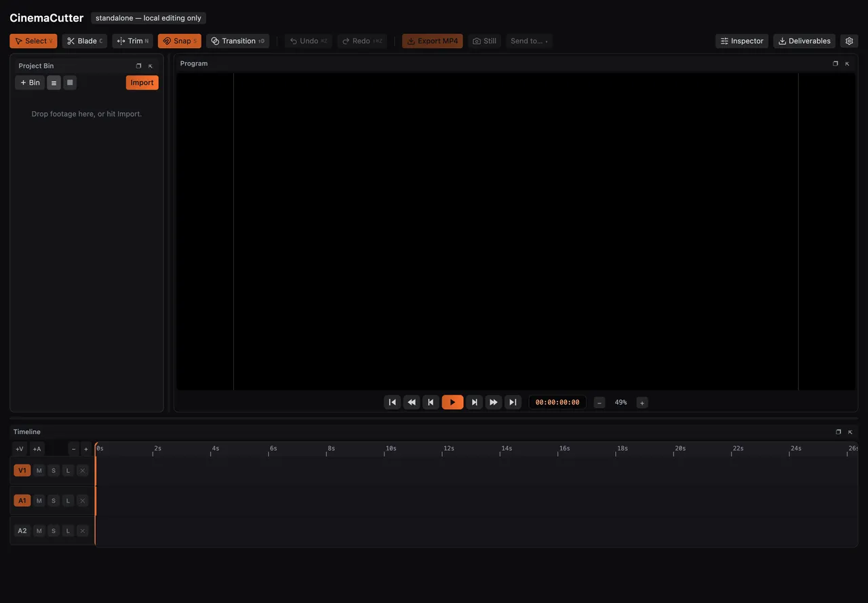Click the 00:00:00:00 timecode field

[x=557, y=402]
